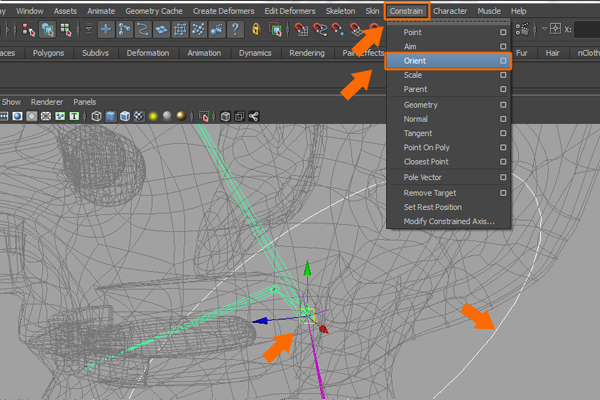
Task: Toggle textured display checker sphere icon
Action: coord(139,116)
